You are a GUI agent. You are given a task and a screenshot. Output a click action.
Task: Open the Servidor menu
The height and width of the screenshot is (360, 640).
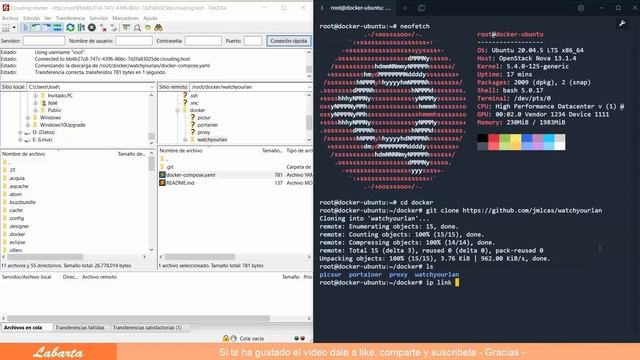click(98, 18)
